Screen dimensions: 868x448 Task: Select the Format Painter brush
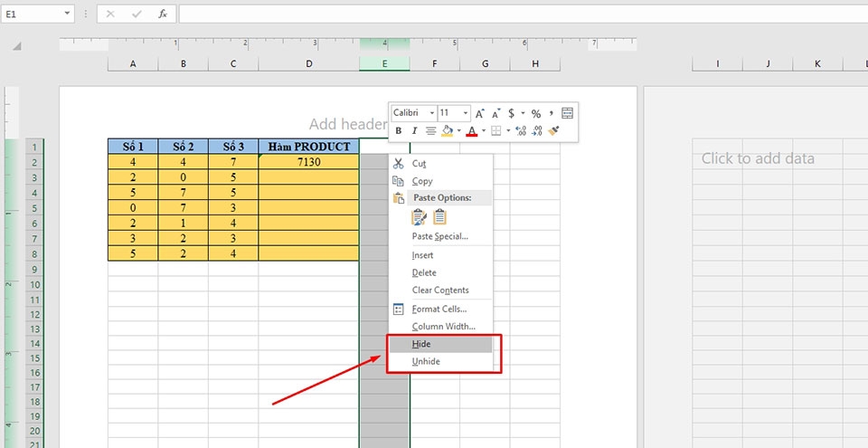[x=553, y=131]
